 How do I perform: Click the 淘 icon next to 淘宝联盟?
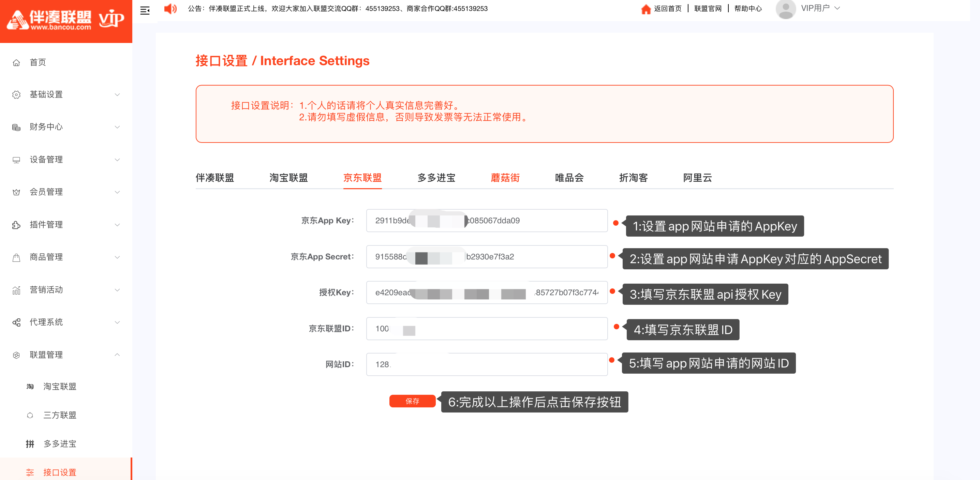click(30, 387)
